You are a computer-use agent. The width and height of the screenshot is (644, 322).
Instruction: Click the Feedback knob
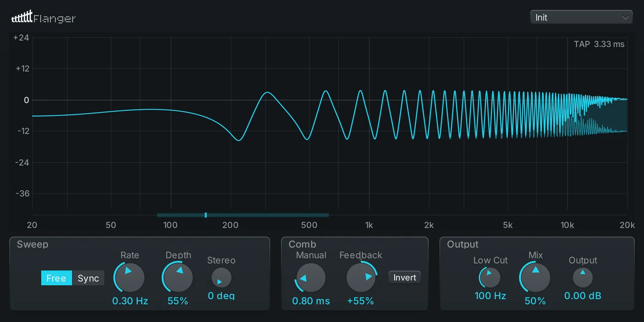pos(361,277)
